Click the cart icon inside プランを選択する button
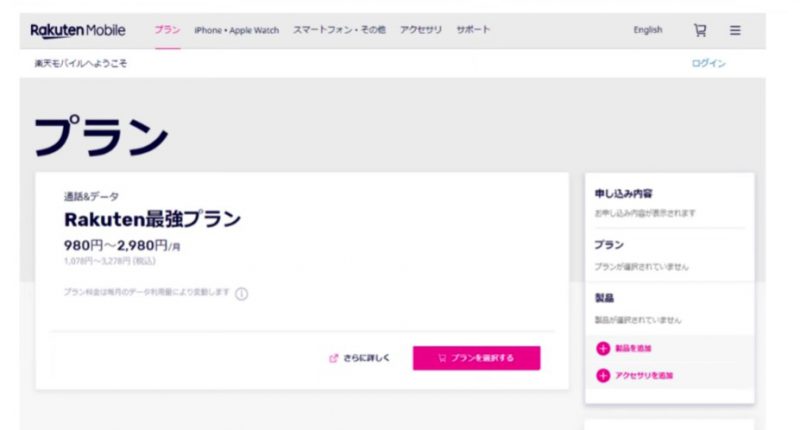The width and height of the screenshot is (800, 430). (x=442, y=358)
